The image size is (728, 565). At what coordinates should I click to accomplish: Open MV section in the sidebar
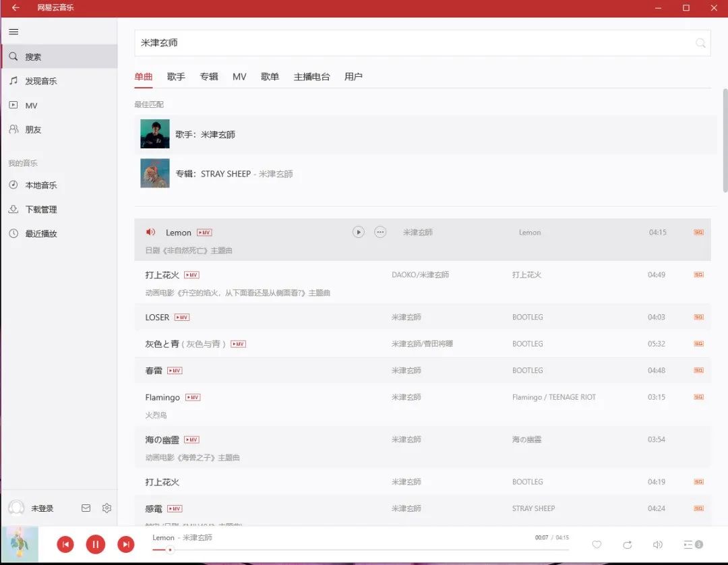click(x=59, y=105)
